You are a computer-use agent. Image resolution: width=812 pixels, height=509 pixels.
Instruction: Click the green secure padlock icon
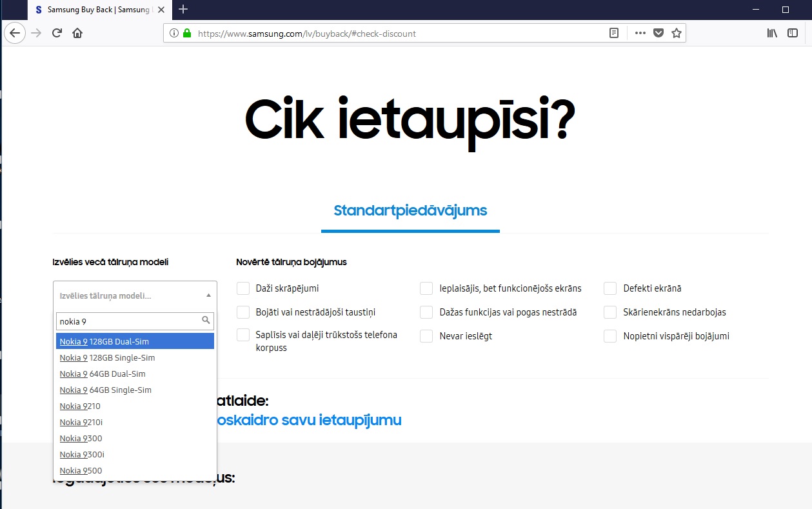pyautogui.click(x=187, y=33)
